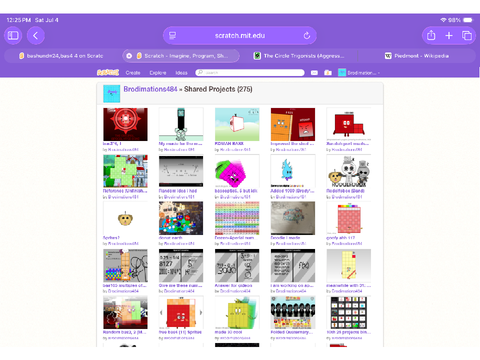Tap the battery status icon
This screenshot has height=360, width=480.
[468, 20]
